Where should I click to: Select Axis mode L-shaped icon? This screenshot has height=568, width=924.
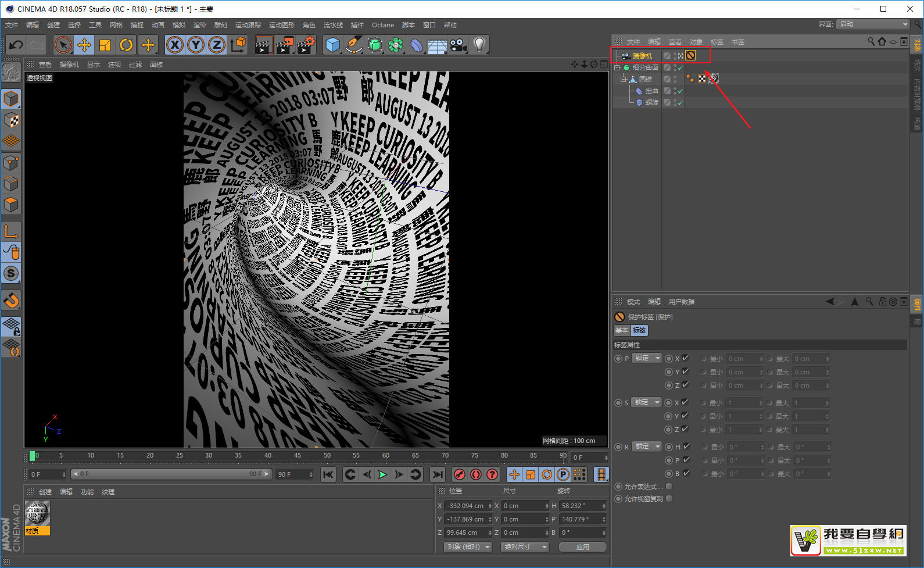tap(11, 231)
